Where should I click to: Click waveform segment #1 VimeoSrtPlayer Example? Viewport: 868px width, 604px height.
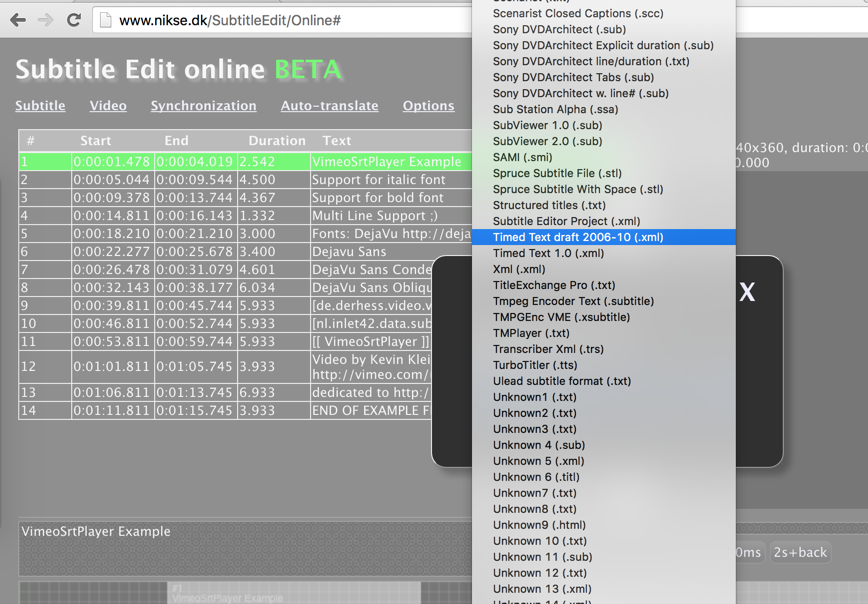(x=294, y=593)
